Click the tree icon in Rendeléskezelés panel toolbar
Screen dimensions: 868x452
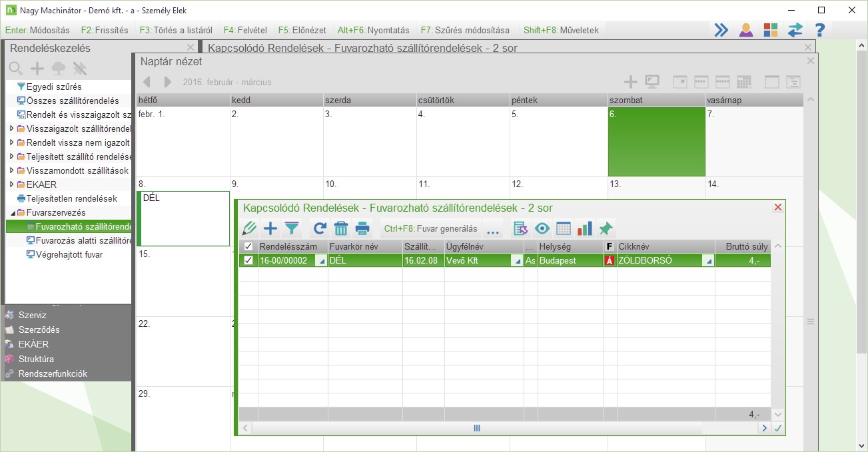pos(59,68)
